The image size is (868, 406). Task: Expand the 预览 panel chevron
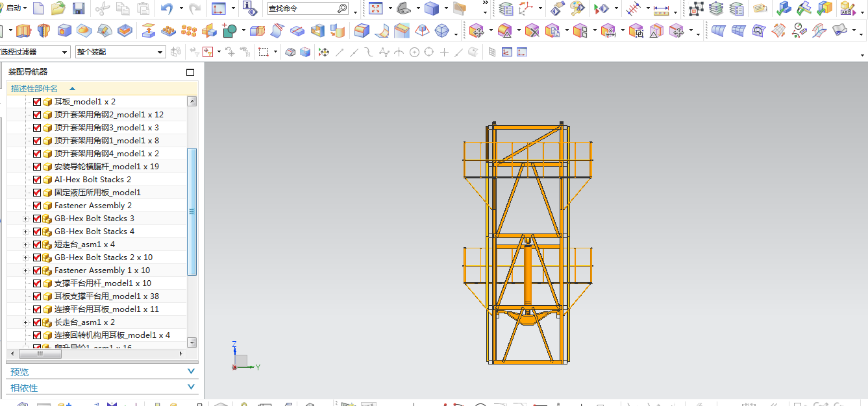coord(191,372)
